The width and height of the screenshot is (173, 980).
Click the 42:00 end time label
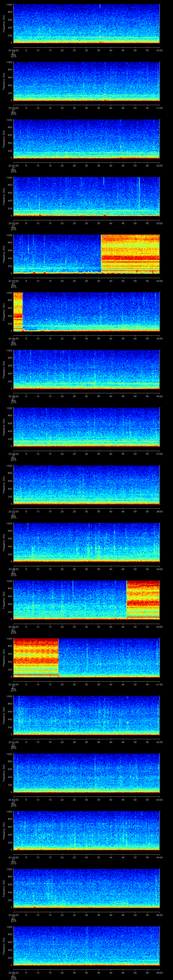pos(160,742)
